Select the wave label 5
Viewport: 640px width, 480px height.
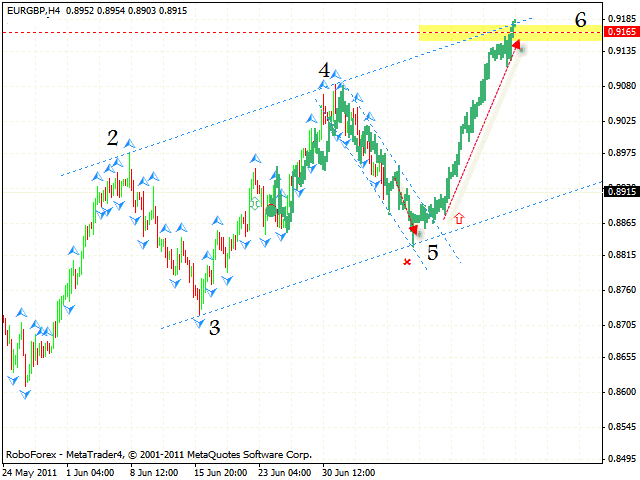point(432,252)
